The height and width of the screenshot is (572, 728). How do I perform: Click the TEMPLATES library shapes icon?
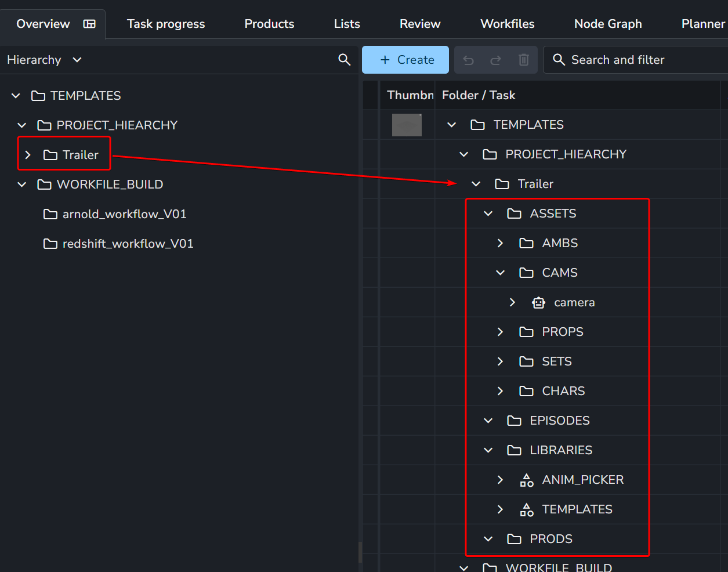point(526,509)
